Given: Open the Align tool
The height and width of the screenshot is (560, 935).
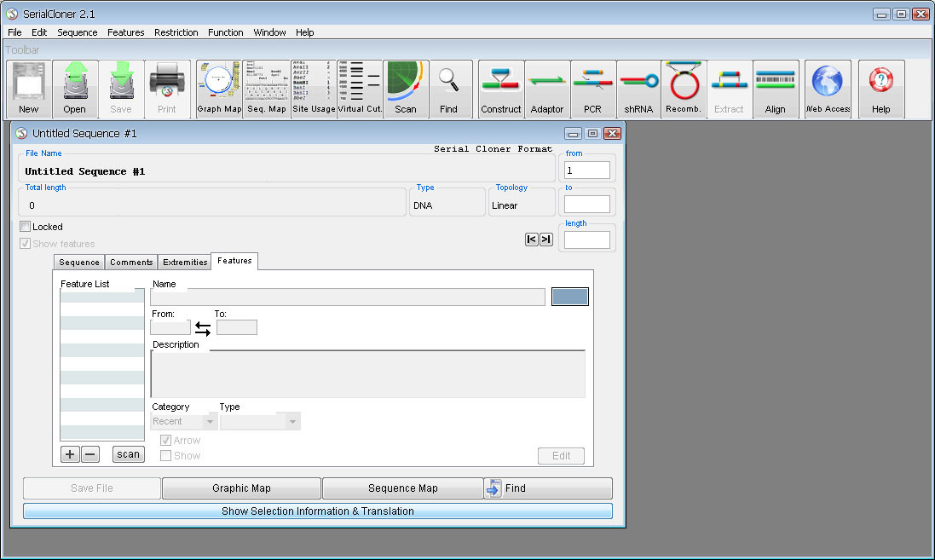Looking at the screenshot, I should point(776,89).
